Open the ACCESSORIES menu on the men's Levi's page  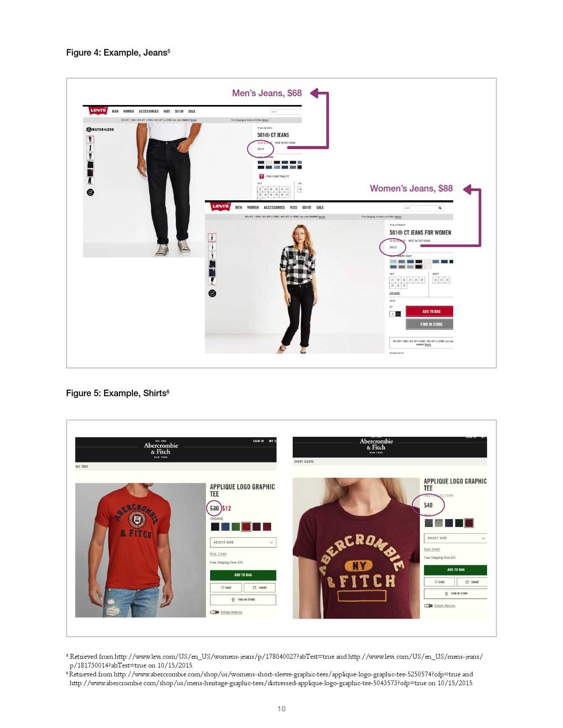[x=149, y=111]
